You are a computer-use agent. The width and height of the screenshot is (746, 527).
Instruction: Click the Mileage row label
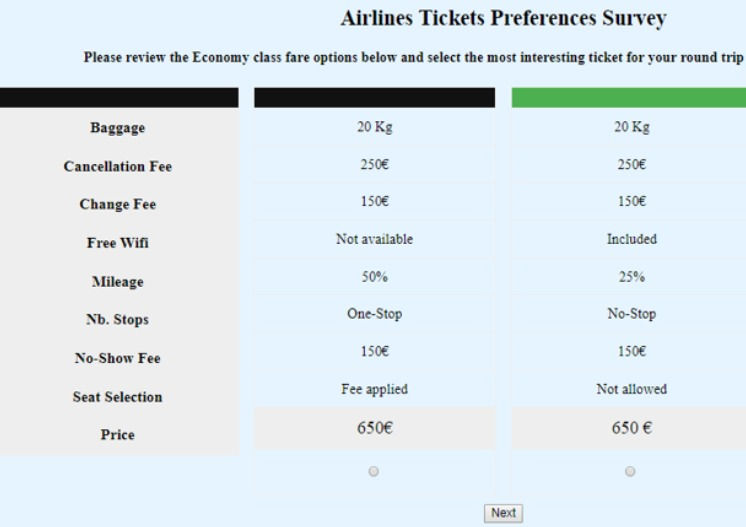click(117, 282)
